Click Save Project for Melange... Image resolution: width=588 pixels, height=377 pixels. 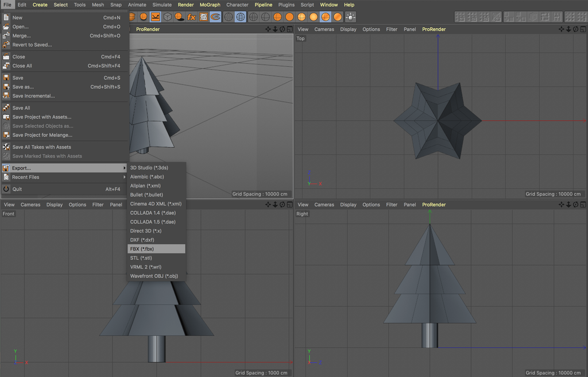pyautogui.click(x=65, y=135)
